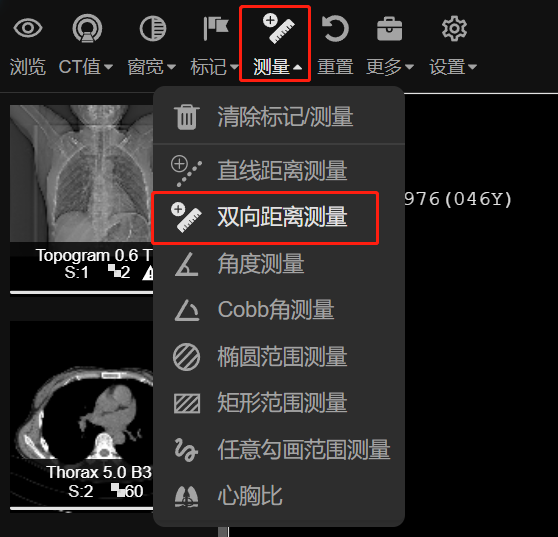Collapse the 测量 dropdown menu

[x=298, y=67]
